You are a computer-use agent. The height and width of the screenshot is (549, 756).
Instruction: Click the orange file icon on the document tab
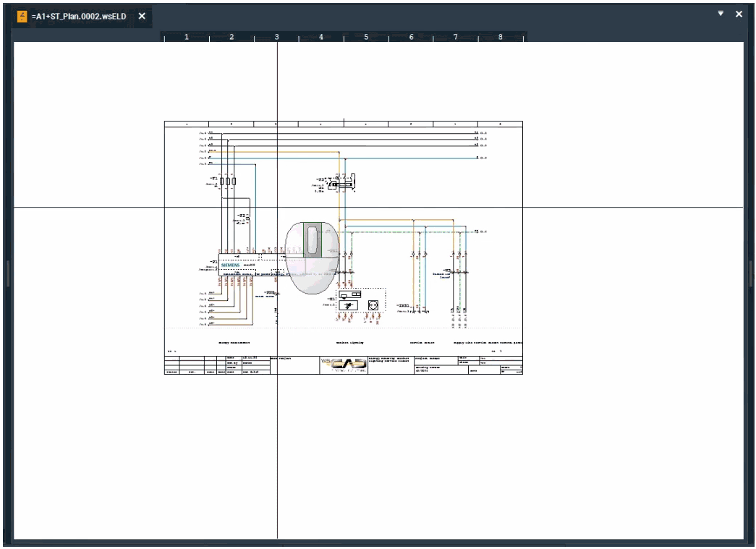(x=22, y=16)
